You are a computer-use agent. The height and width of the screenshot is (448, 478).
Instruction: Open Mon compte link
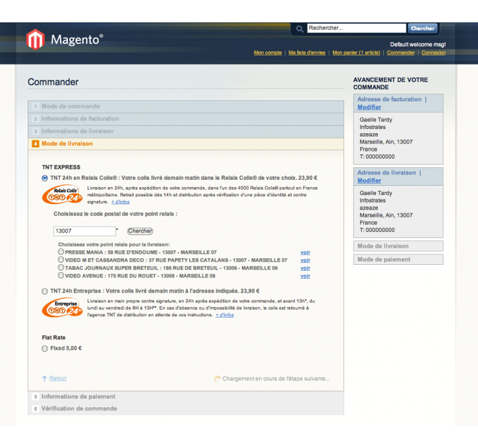(268, 53)
